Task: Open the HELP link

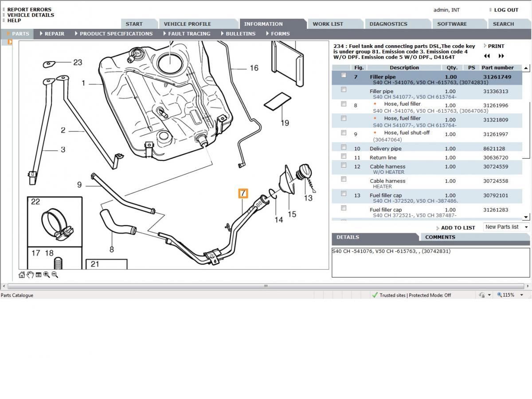Action: [14, 20]
